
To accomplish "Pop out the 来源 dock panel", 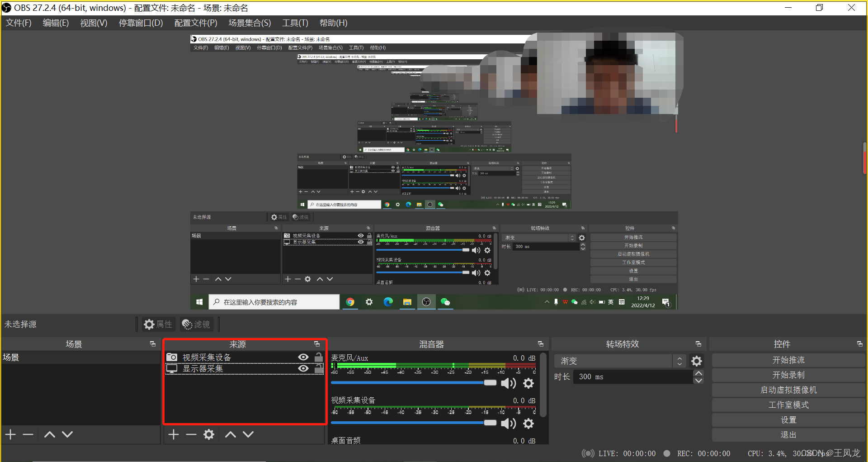I will tap(317, 344).
